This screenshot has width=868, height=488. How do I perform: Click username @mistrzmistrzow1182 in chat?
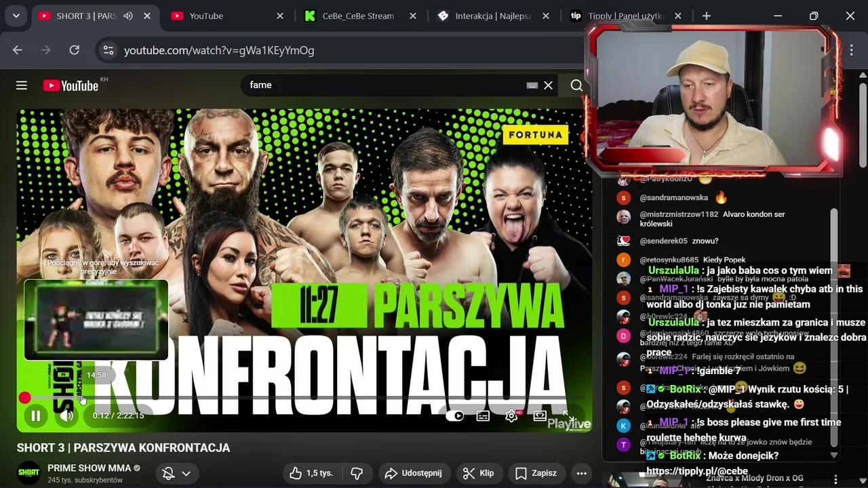[679, 214]
